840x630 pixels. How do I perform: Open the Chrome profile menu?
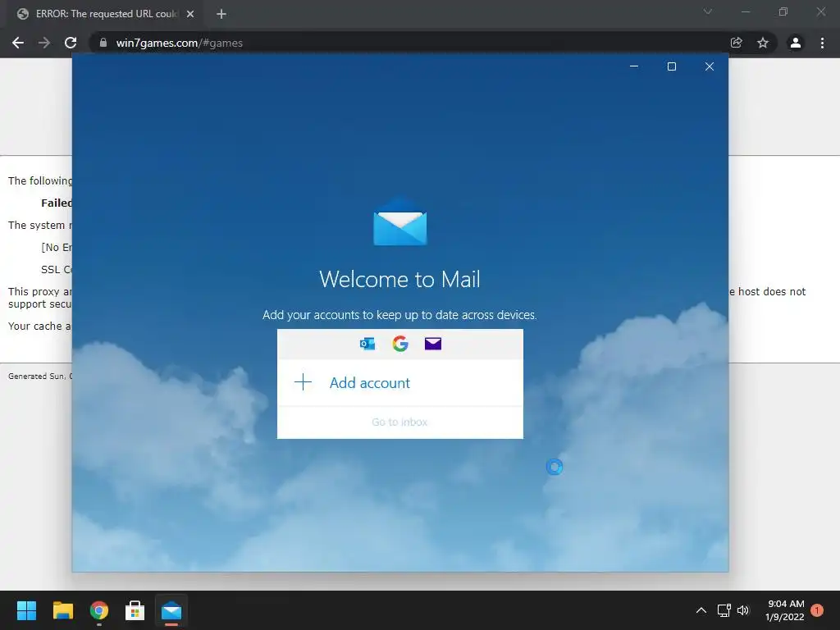coord(796,43)
